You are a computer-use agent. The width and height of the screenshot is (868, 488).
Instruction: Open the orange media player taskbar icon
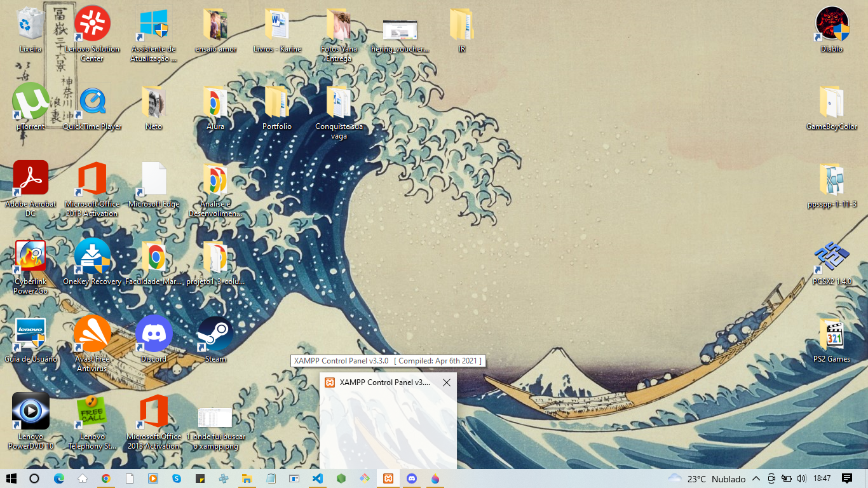(x=153, y=478)
